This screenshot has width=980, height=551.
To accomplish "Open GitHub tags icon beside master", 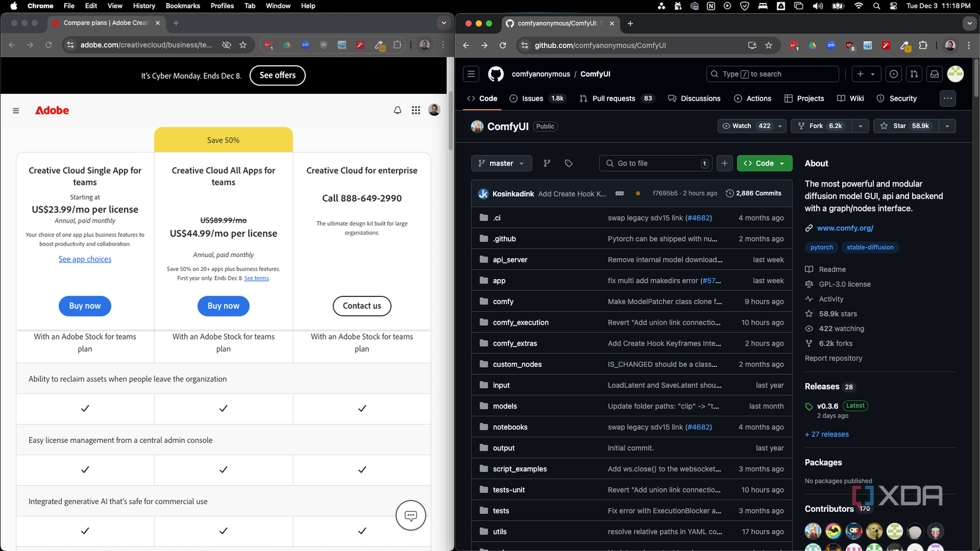I will click(x=568, y=163).
